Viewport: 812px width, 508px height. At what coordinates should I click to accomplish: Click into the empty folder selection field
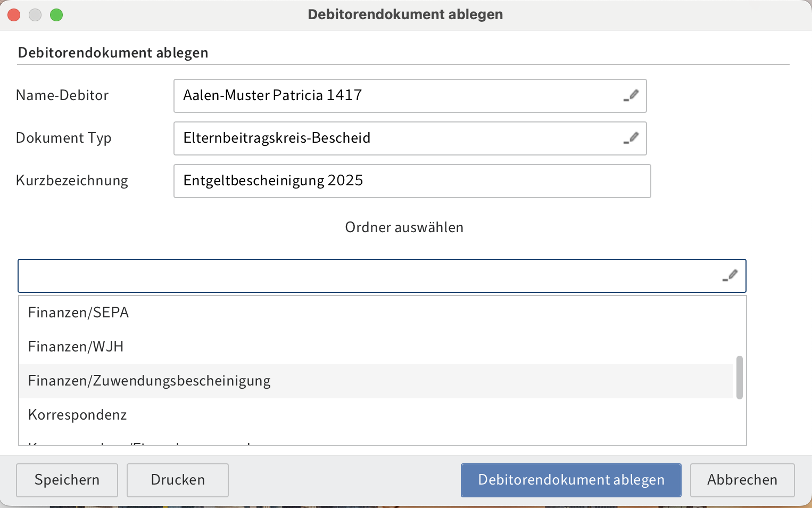(367, 276)
